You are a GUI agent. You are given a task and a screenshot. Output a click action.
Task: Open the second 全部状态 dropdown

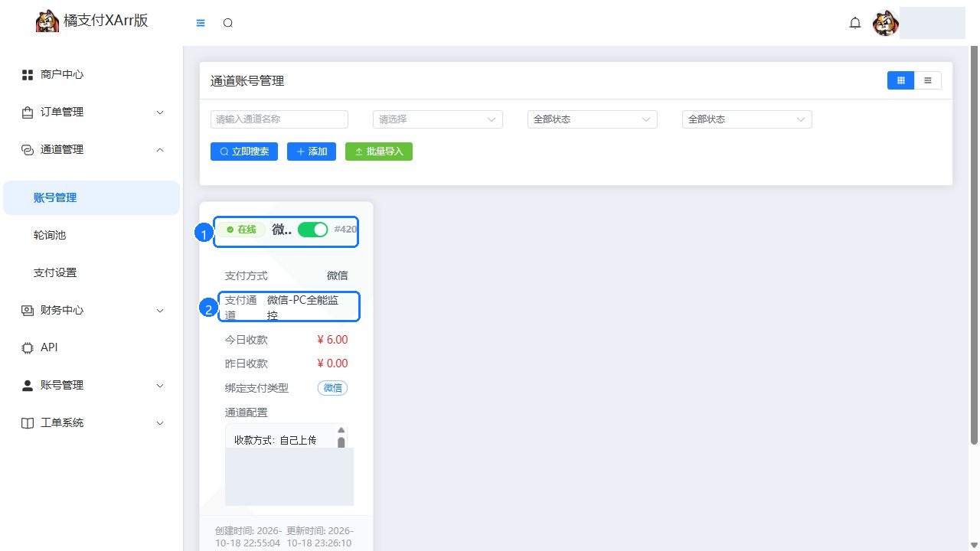[747, 119]
